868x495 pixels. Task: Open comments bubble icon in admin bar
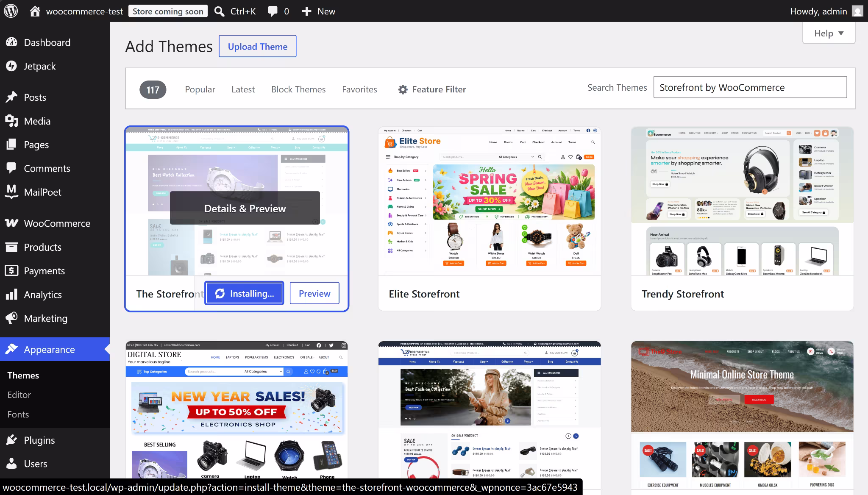coord(273,11)
